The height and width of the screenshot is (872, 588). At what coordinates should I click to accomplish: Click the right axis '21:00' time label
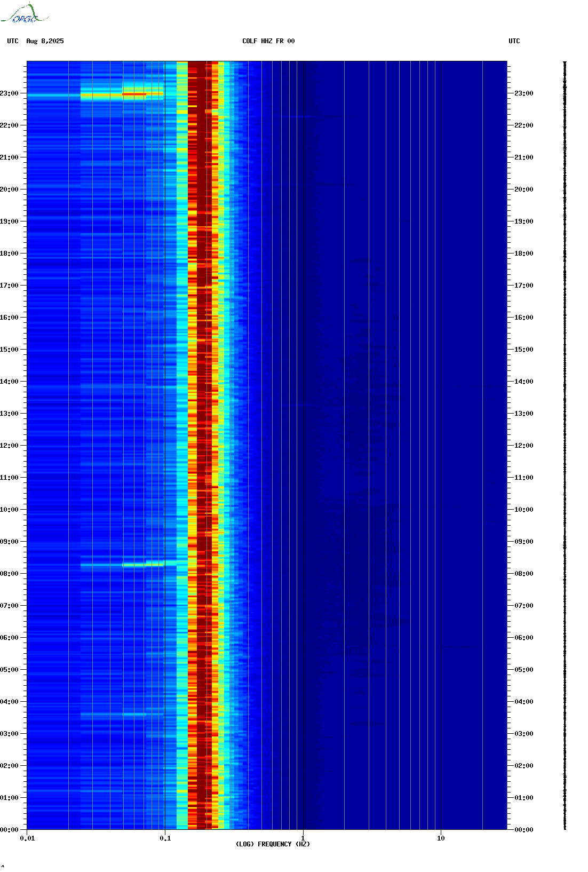point(524,157)
